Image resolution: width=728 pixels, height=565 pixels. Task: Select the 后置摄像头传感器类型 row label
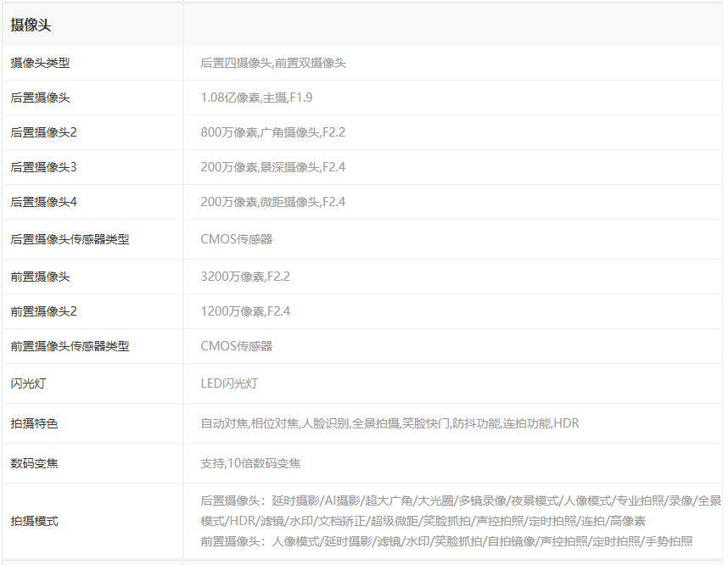click(56, 238)
